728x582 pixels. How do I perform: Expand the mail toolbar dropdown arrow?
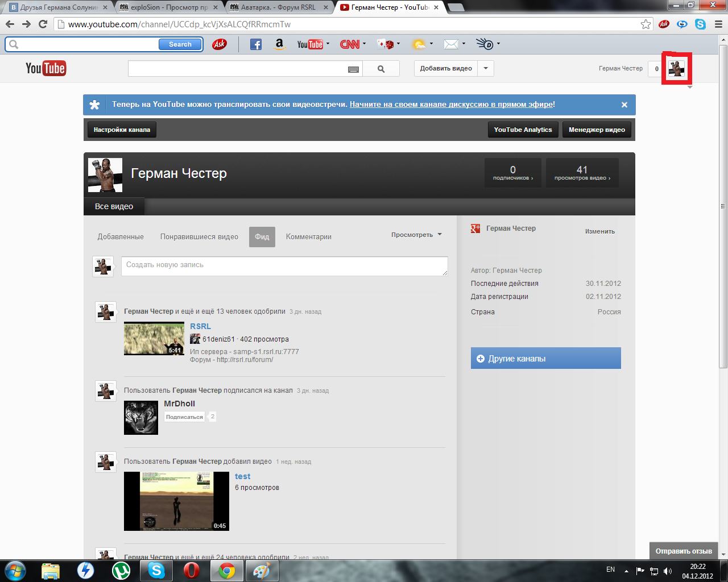pyautogui.click(x=464, y=44)
